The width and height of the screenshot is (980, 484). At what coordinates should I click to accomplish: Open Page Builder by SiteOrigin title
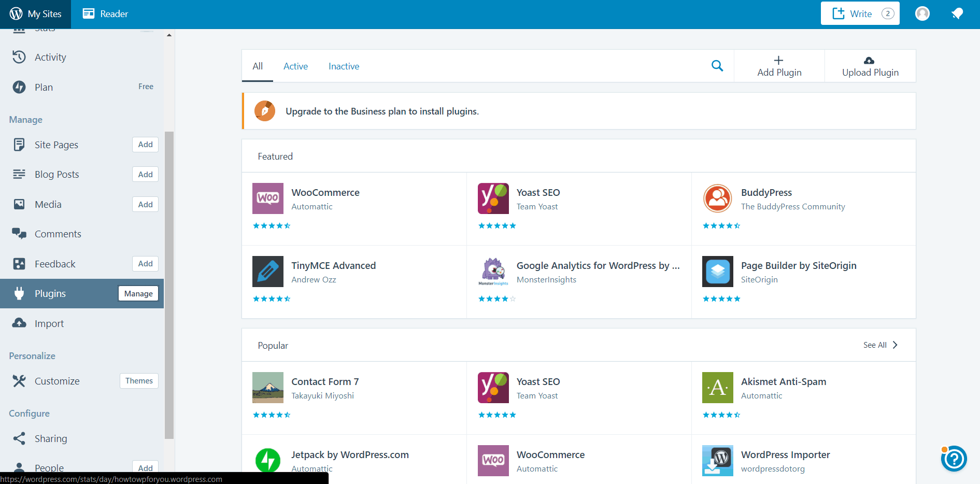click(799, 265)
